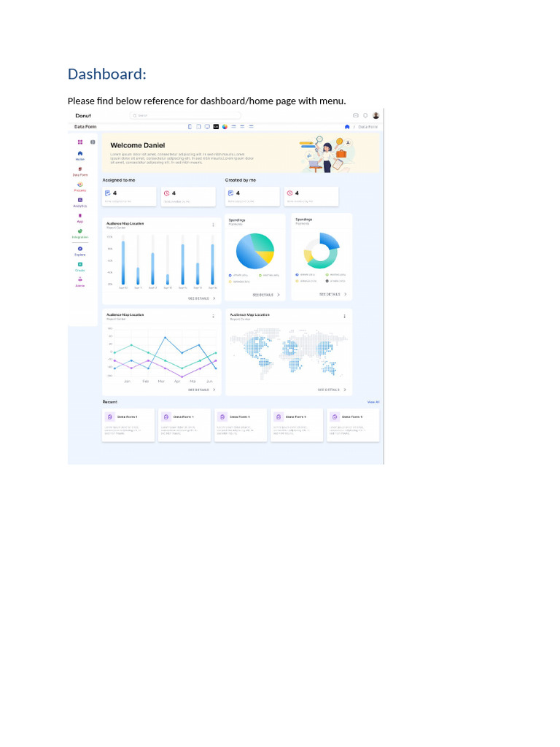Click clock icon card under Created by me
560x747 pixels.
coord(311,196)
